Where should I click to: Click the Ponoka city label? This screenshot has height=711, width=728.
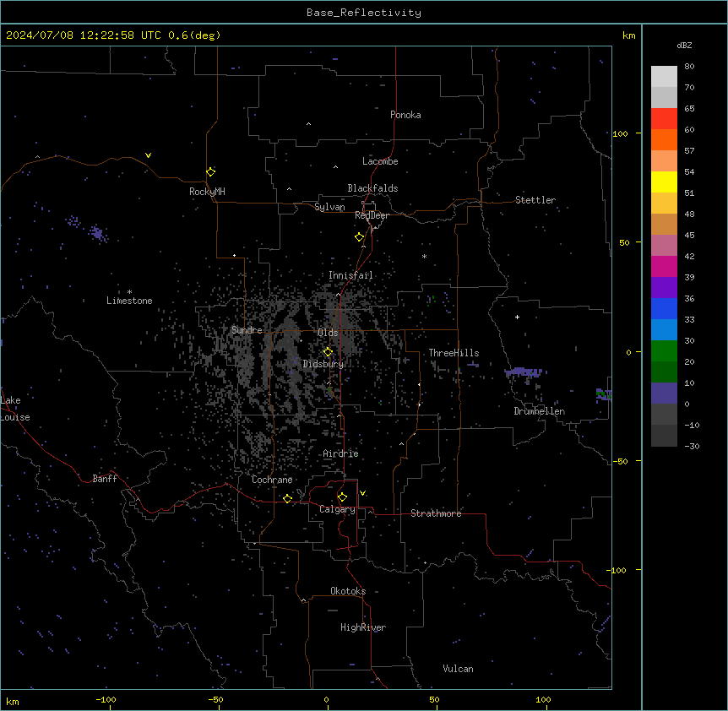405,115
